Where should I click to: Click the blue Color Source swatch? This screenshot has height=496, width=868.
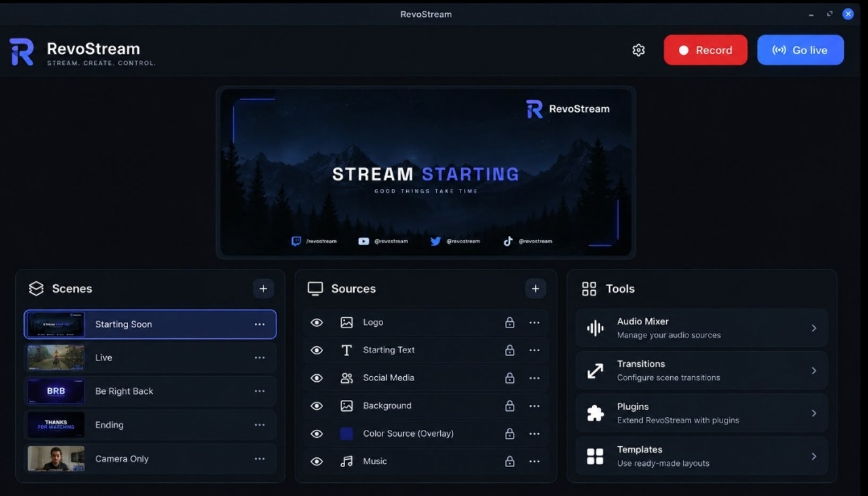(346, 433)
